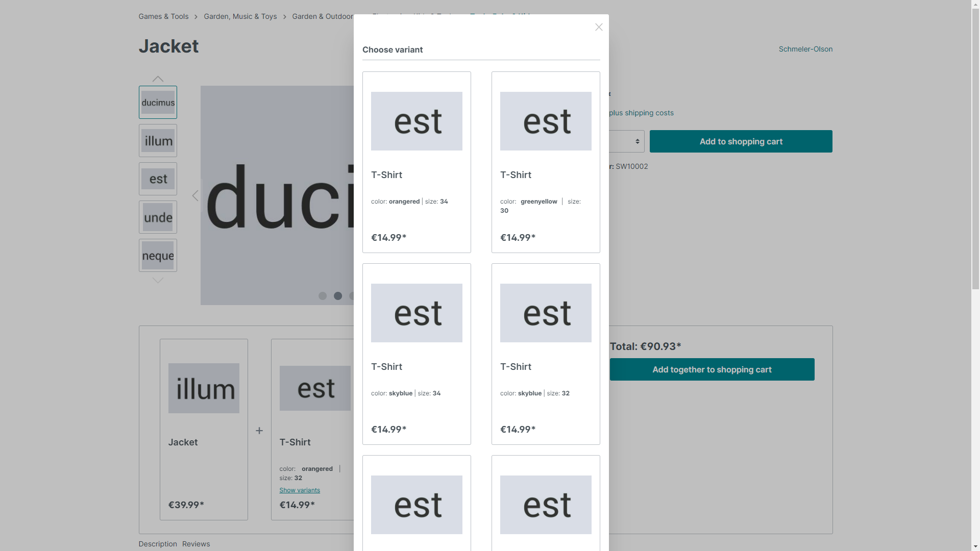Select the Games & Tools breadcrumb
This screenshot has height=551, width=980.
[163, 16]
